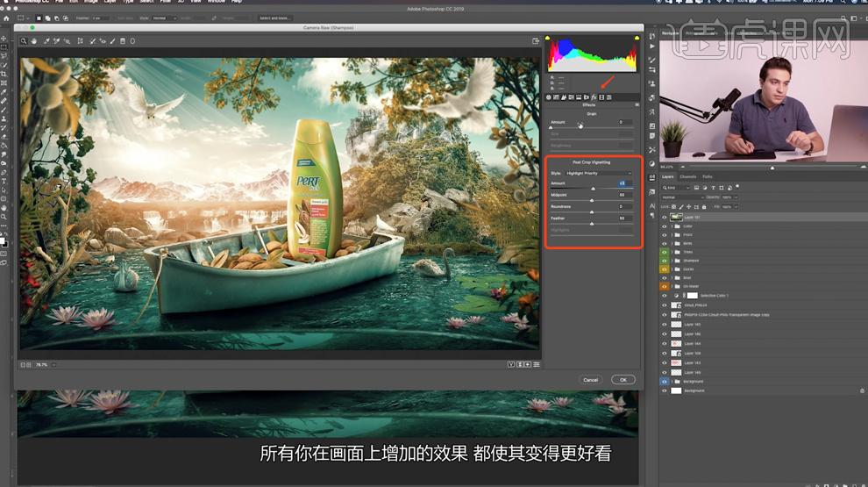Select the Camera Raw Zoom tool
Image resolution: width=868 pixels, height=487 pixels.
[24, 41]
